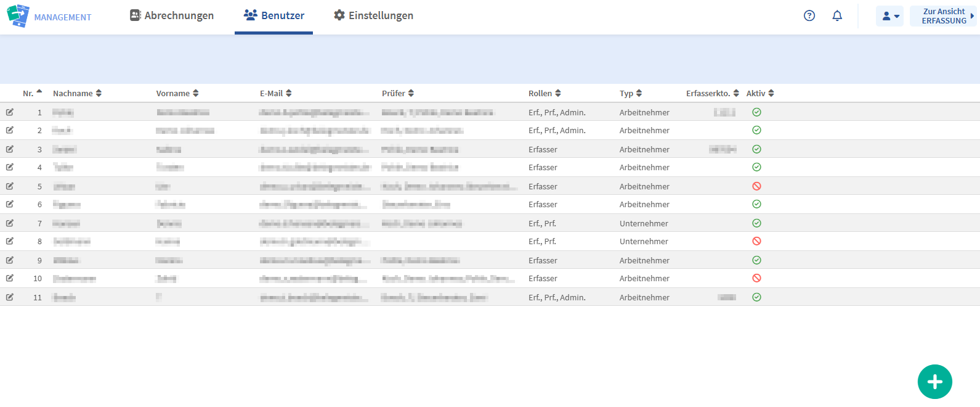Edit user in row 4

click(10, 167)
